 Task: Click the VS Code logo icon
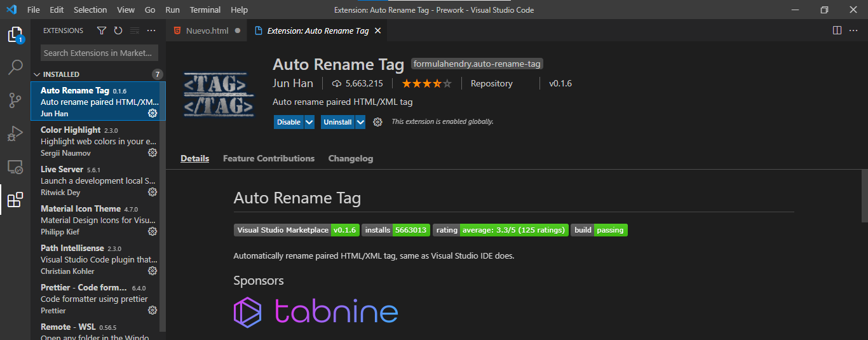(x=11, y=10)
